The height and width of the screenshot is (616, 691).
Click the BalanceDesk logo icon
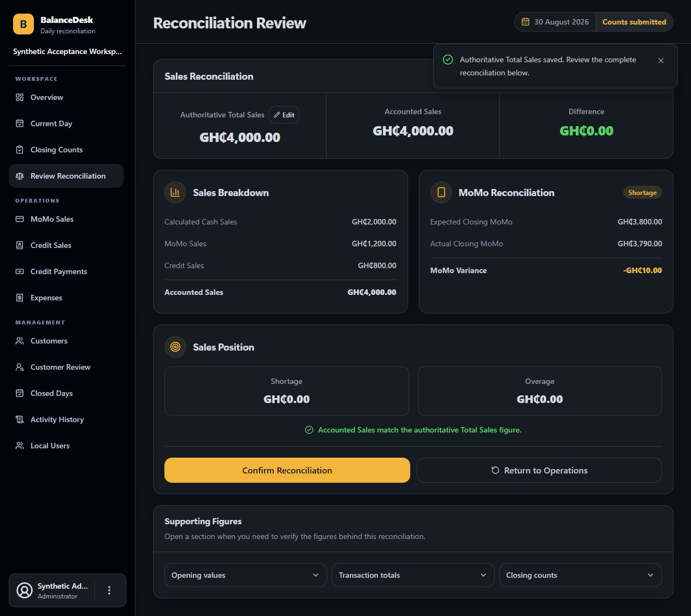tap(23, 24)
